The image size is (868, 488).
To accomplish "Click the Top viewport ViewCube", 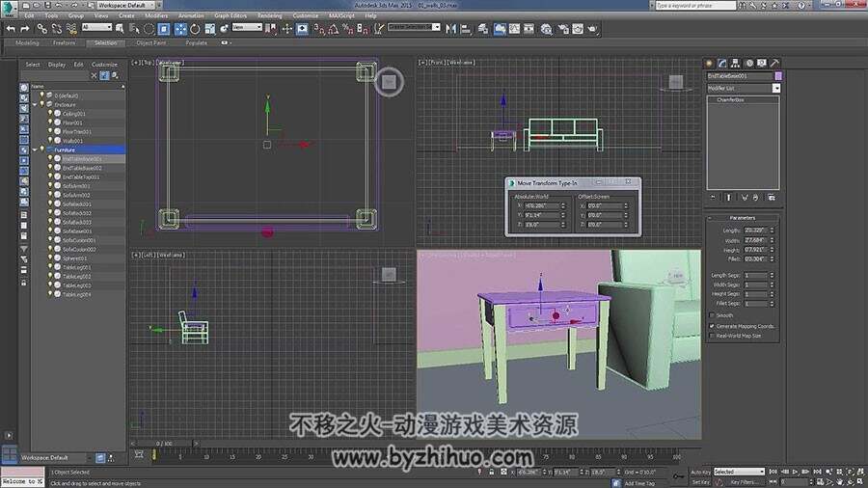I will click(390, 82).
